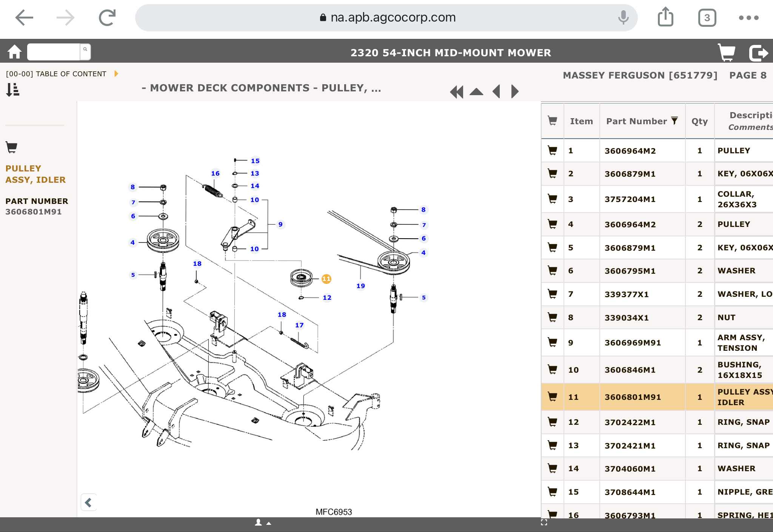
Task: Click the logout exit icon
Action: tap(758, 52)
